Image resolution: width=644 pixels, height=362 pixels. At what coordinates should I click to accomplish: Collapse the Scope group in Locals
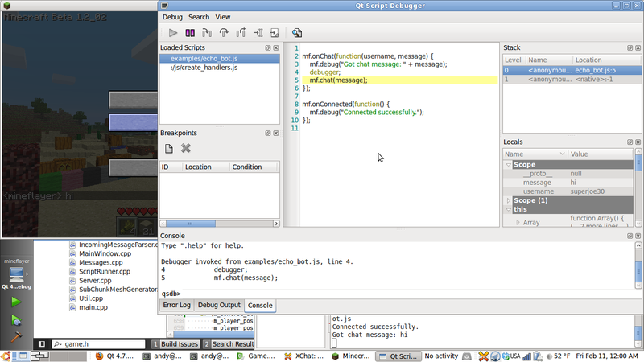[507, 164]
